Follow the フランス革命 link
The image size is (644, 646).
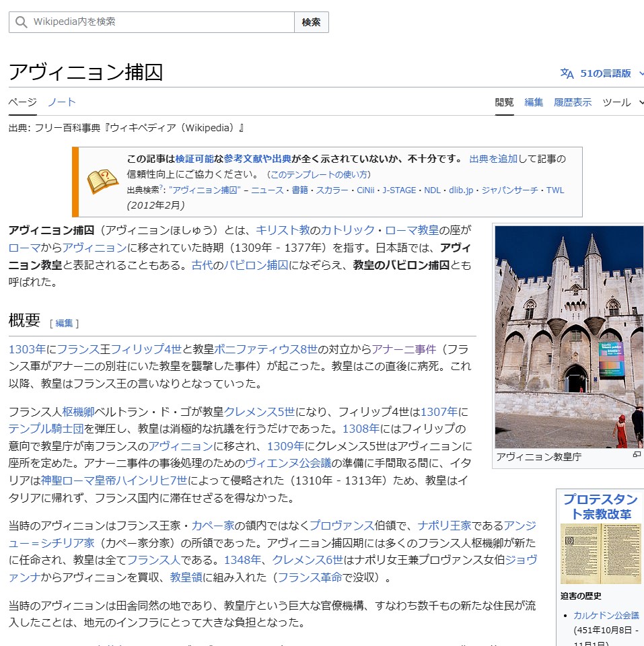coord(310,577)
